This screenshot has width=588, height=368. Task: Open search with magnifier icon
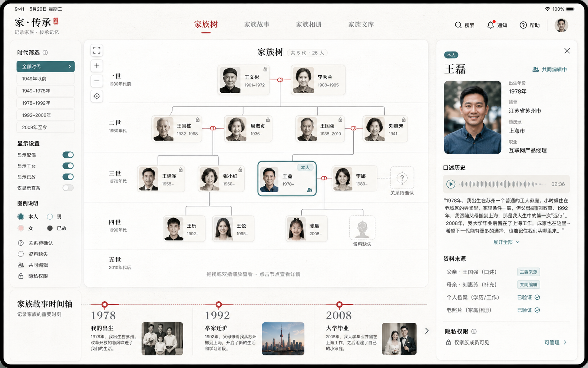click(x=458, y=25)
